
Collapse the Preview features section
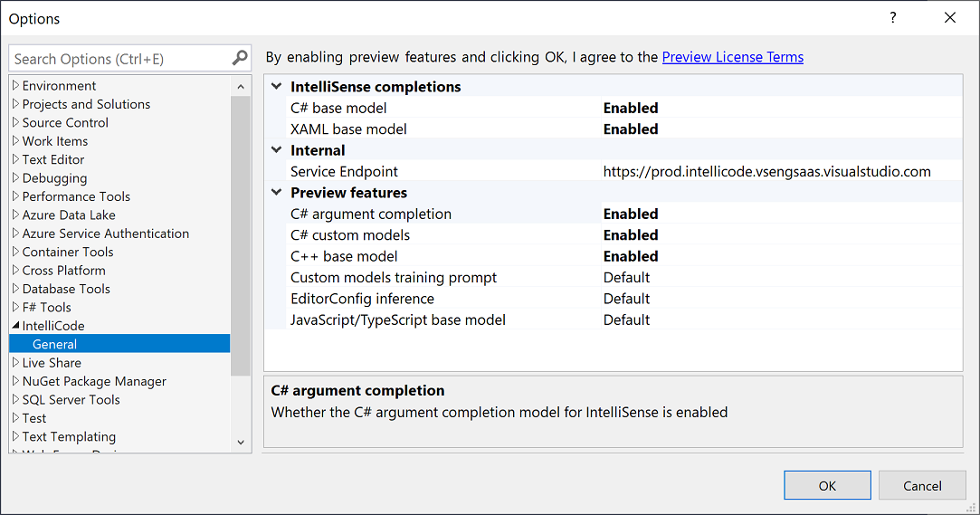pos(276,193)
